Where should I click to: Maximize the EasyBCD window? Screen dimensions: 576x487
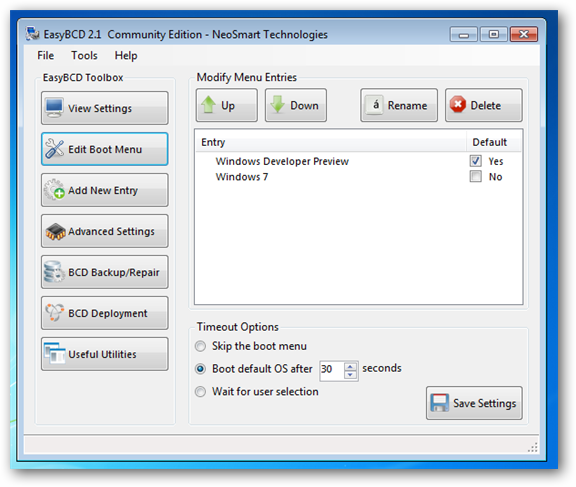coord(494,35)
